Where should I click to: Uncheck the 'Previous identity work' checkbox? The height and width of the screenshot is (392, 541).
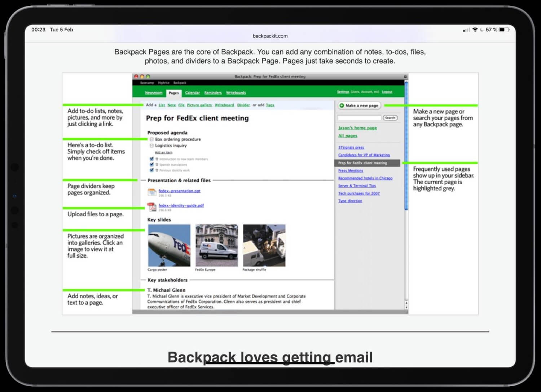click(x=151, y=170)
